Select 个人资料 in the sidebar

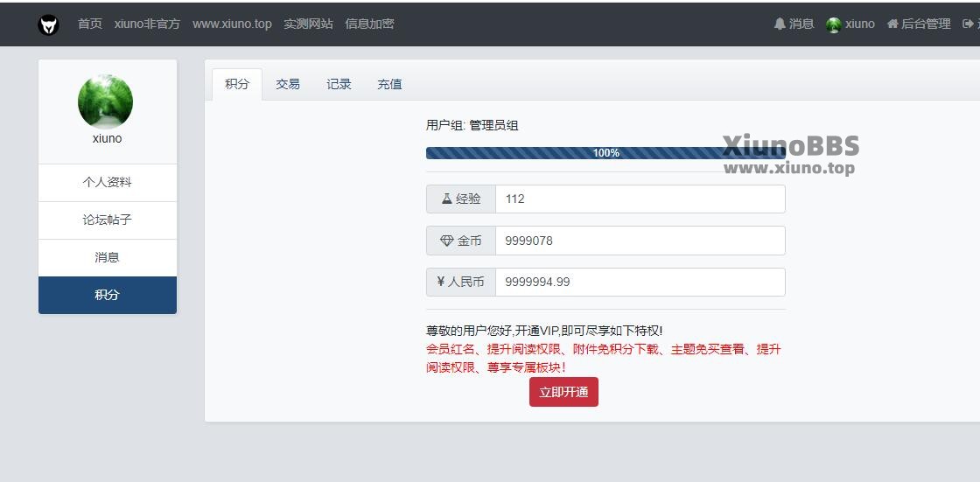108,183
